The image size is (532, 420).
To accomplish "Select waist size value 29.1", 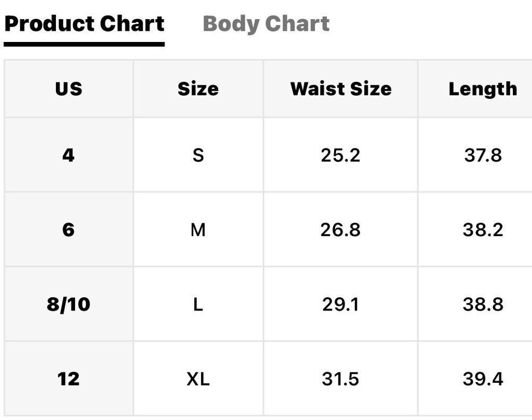I will pyautogui.click(x=340, y=304).
